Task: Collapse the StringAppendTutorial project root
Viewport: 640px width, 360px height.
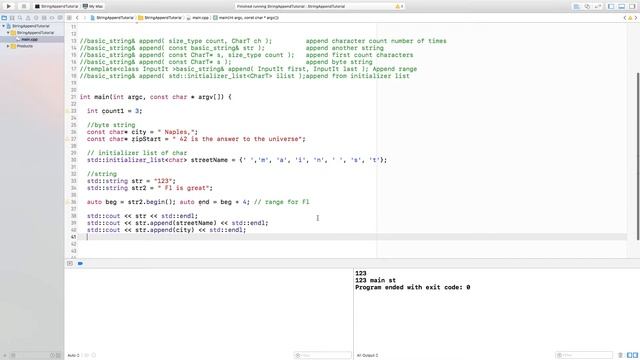Action: click(4, 26)
